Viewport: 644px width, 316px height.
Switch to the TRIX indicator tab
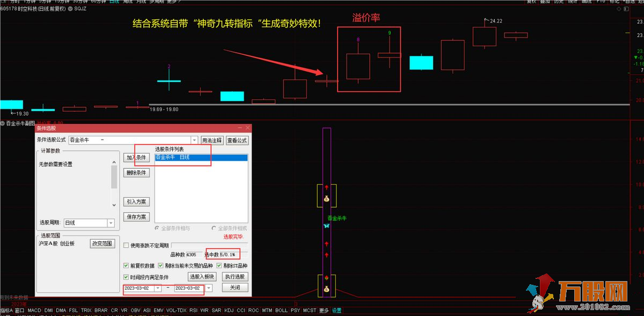point(86,311)
